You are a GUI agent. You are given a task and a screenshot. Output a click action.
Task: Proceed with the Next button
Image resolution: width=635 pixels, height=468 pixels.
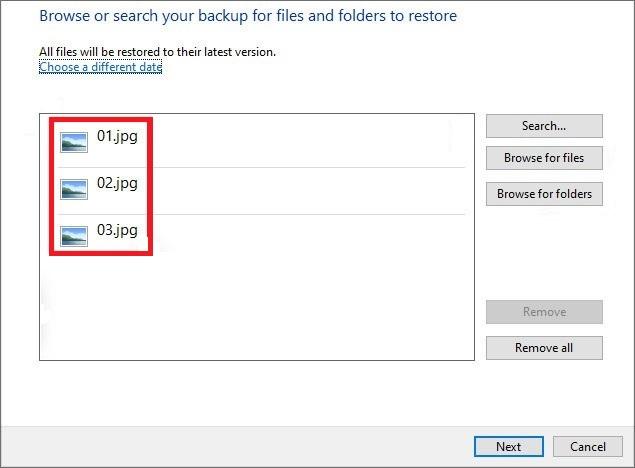pos(508,446)
